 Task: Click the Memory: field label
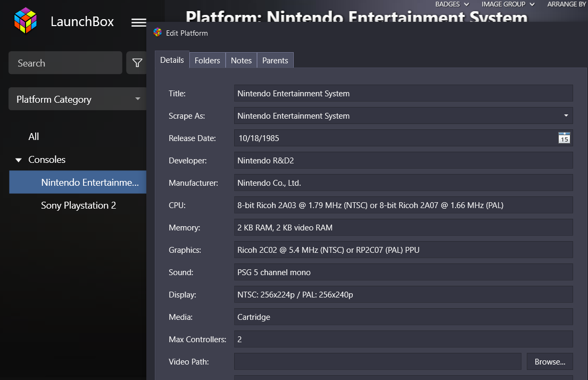pyautogui.click(x=184, y=228)
